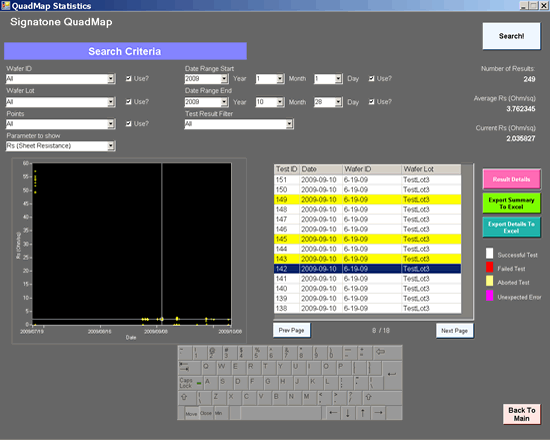Viewport: 550px width, 440px height.
Task: Toggle the Wafer ID Use? checkbox
Action: [129, 79]
